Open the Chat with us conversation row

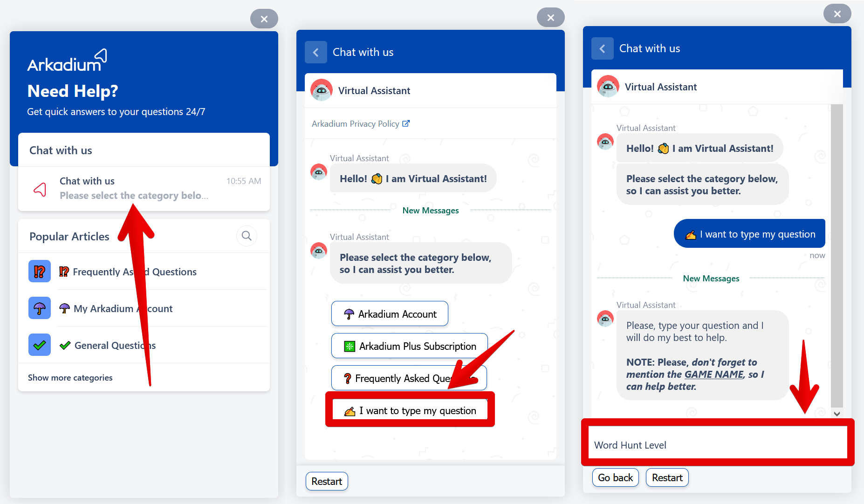tap(144, 189)
